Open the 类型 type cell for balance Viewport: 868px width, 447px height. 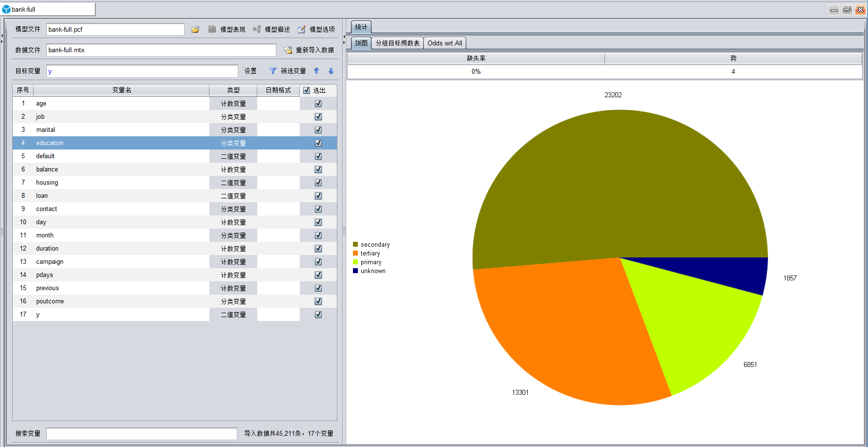233,170
